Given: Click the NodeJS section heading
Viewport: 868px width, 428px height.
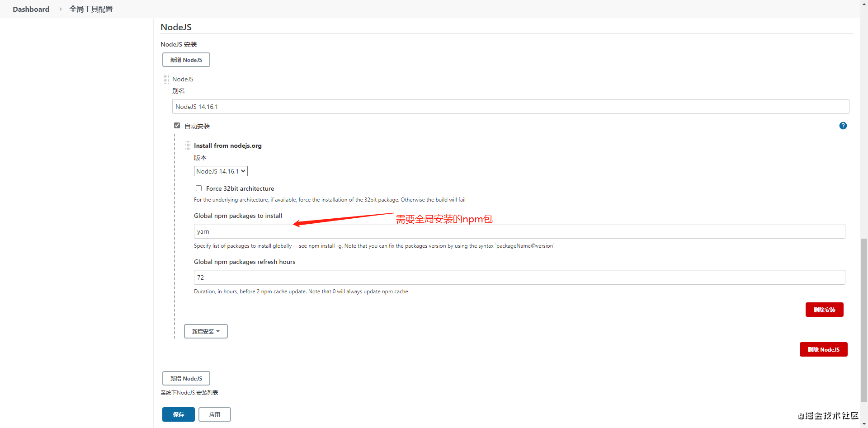Looking at the screenshot, I should [176, 27].
